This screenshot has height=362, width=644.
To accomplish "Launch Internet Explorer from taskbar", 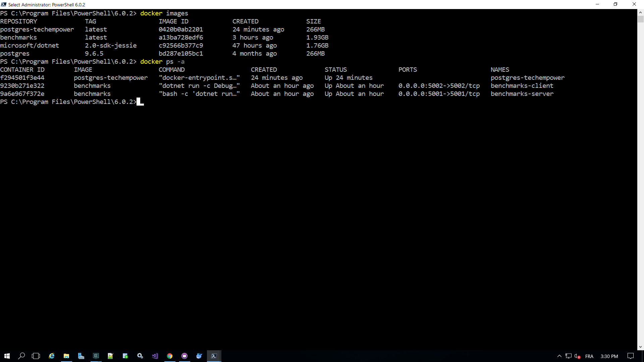I will (x=52, y=356).
